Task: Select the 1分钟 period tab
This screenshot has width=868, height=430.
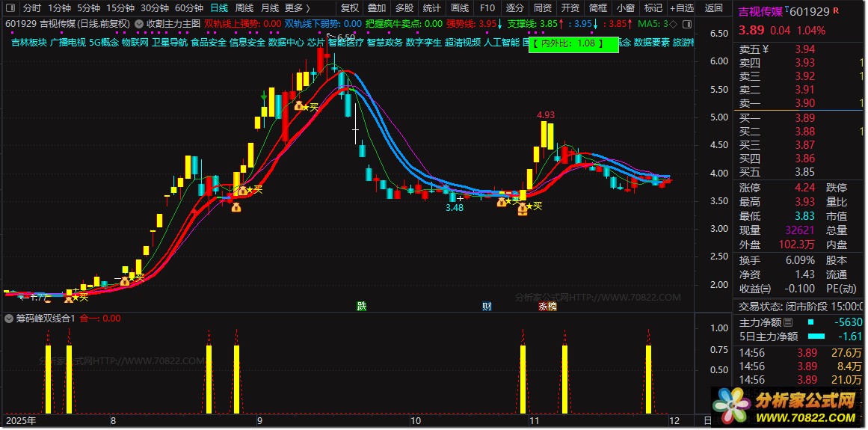Action: click(59, 8)
